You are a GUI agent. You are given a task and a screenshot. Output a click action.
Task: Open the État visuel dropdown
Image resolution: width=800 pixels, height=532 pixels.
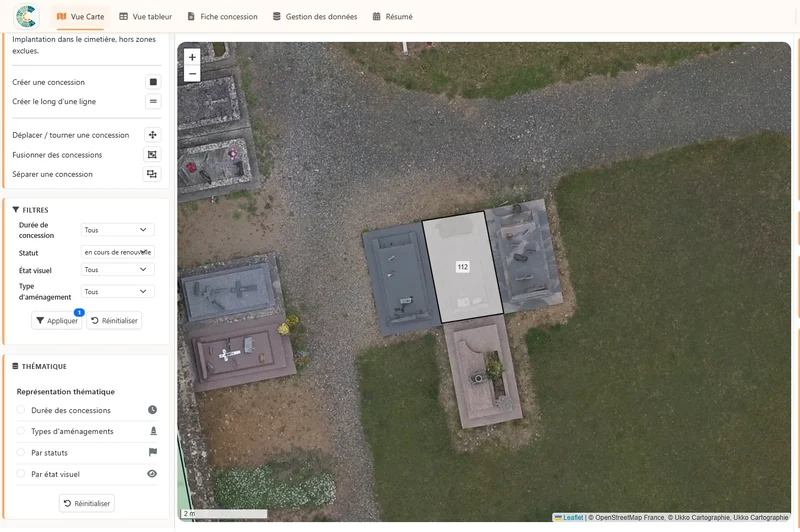pyautogui.click(x=117, y=269)
